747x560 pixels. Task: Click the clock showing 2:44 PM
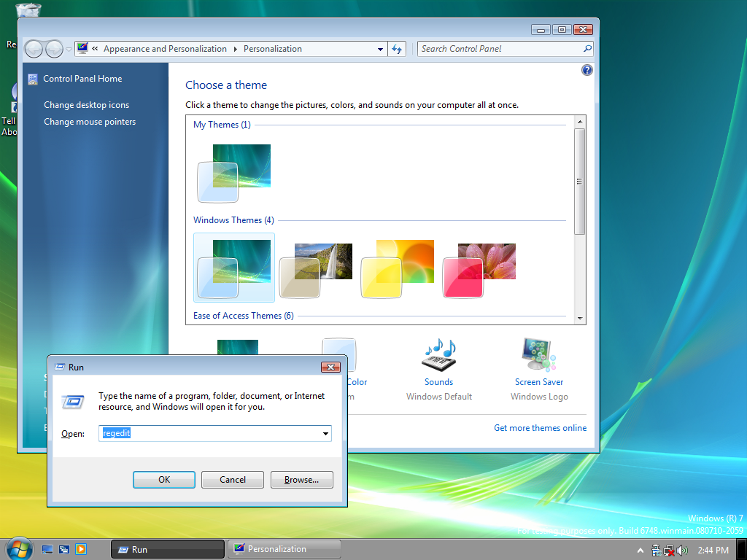click(713, 550)
